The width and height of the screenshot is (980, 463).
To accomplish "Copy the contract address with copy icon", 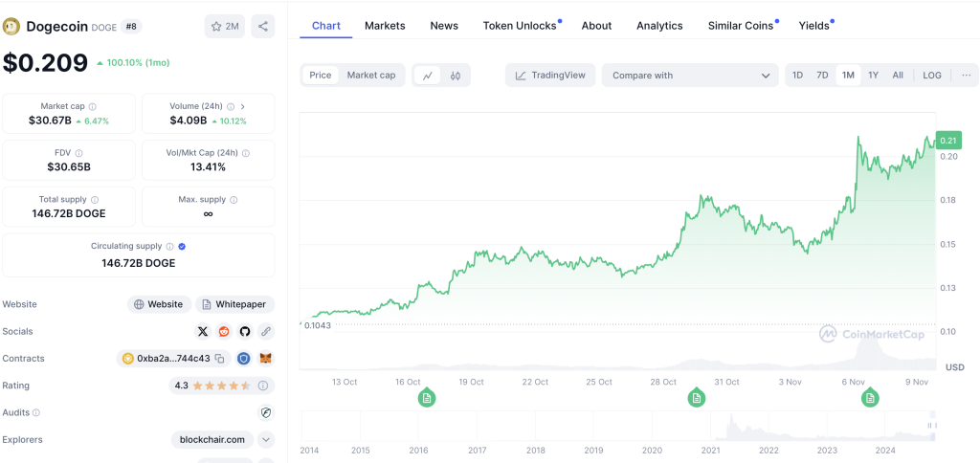I will (219, 359).
